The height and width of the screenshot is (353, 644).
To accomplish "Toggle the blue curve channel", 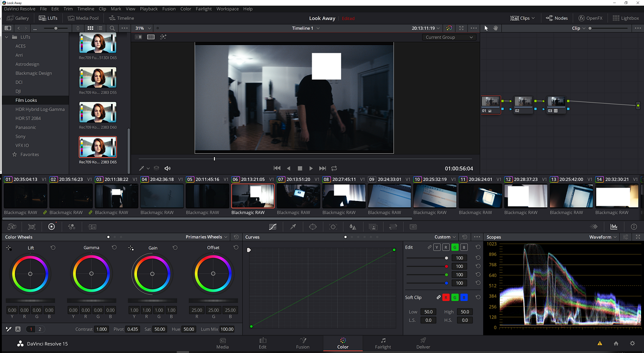I will tap(464, 247).
